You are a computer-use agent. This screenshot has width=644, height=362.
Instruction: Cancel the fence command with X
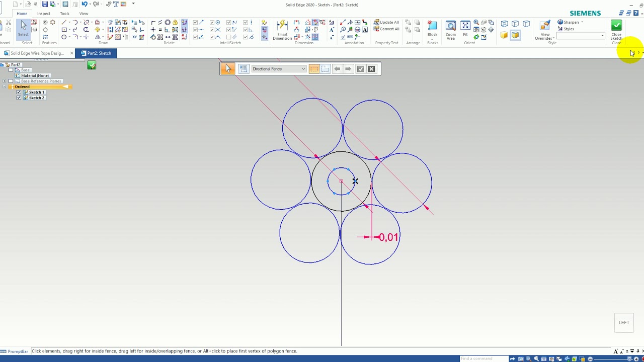[x=371, y=69]
